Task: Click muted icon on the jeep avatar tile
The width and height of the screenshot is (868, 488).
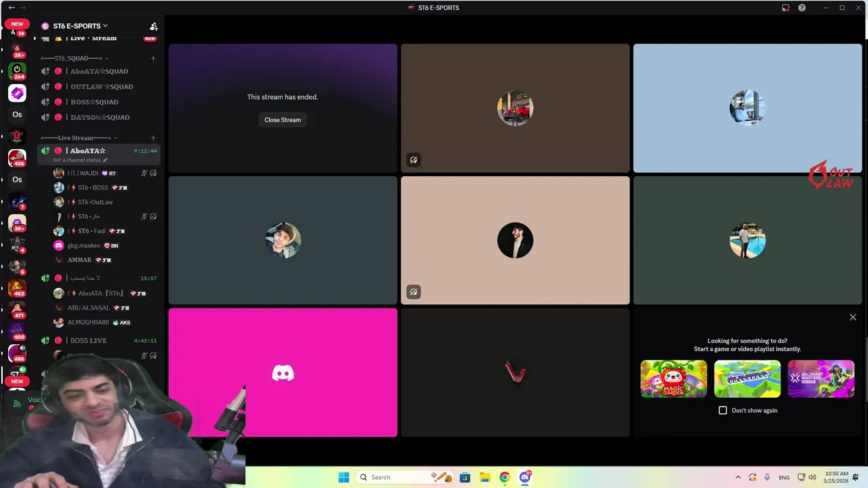Action: click(x=413, y=160)
